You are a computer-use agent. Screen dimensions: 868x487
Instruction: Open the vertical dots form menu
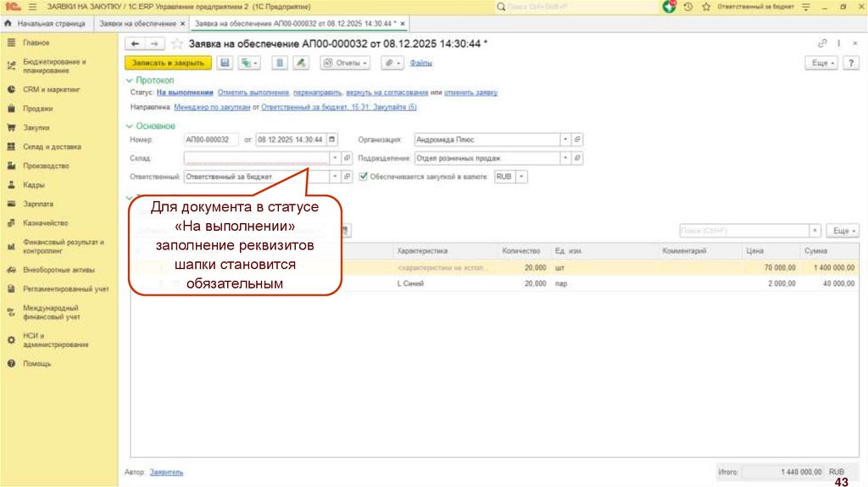[x=838, y=43]
